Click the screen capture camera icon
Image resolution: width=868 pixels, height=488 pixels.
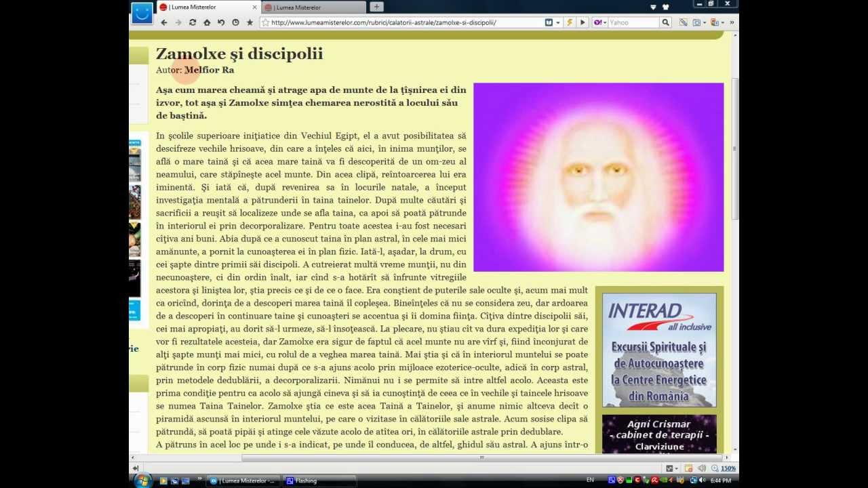(696, 22)
